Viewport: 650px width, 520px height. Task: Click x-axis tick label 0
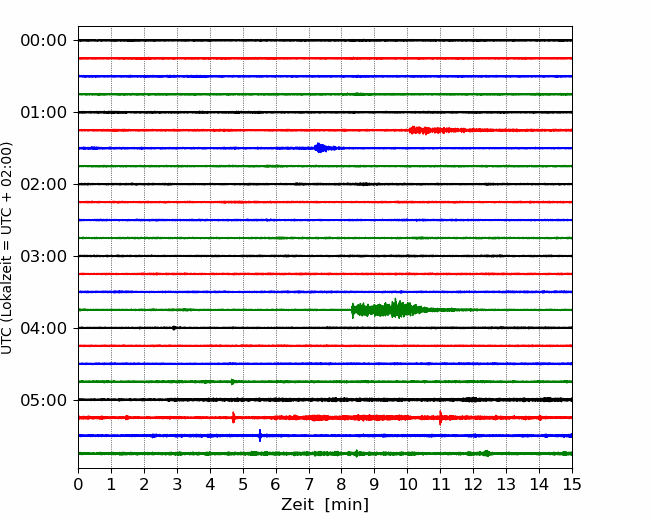coord(78,484)
